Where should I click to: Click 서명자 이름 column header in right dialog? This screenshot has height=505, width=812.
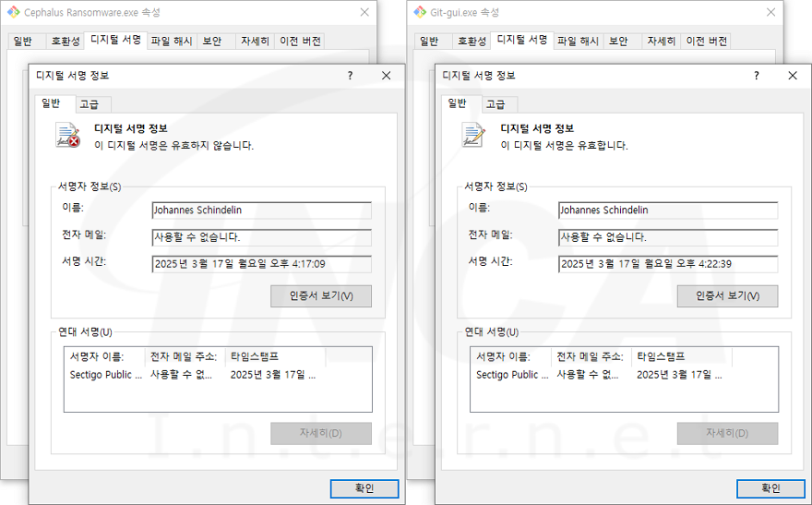coord(511,357)
